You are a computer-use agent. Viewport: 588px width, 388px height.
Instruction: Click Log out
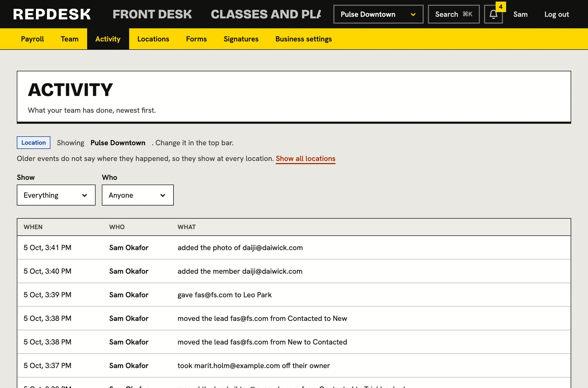click(x=557, y=14)
